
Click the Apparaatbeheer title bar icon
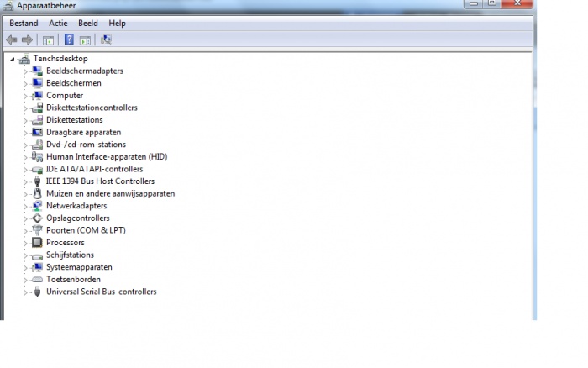8,5
